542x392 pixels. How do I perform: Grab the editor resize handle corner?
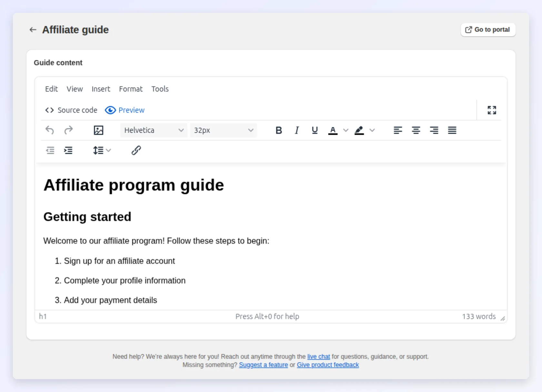click(x=503, y=318)
